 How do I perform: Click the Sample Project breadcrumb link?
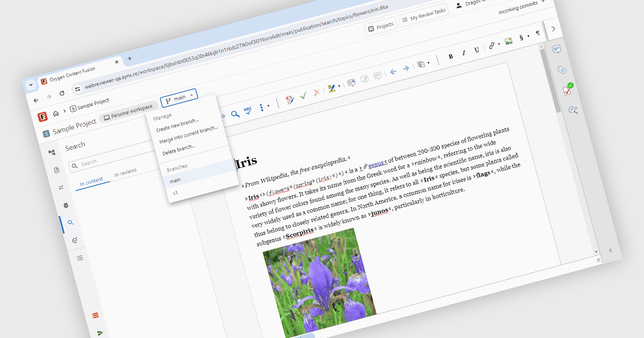tap(90, 104)
